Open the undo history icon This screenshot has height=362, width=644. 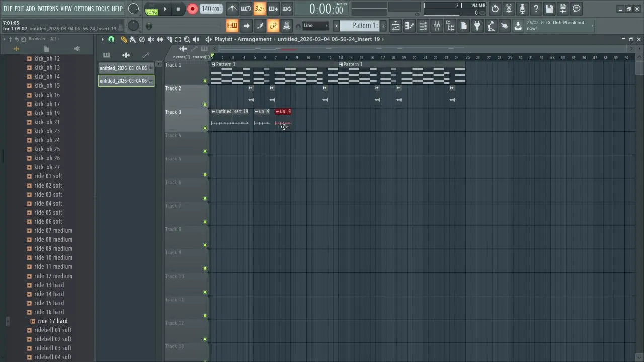[495, 9]
